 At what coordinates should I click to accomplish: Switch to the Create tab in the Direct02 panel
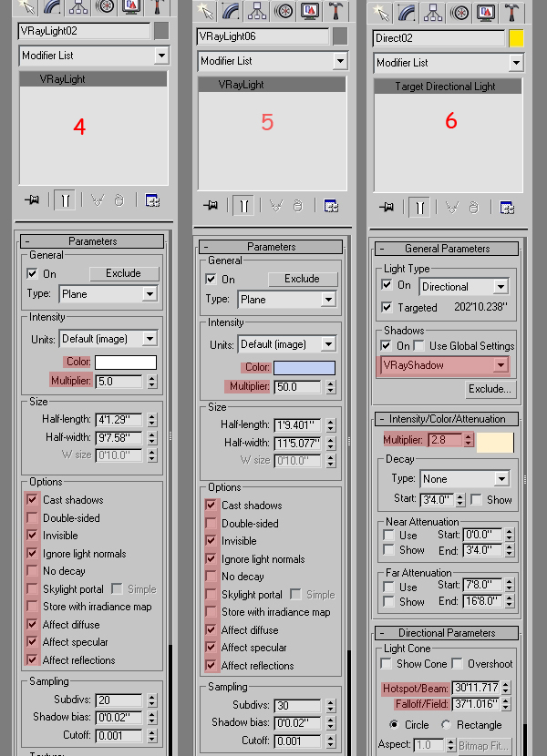pos(382,11)
